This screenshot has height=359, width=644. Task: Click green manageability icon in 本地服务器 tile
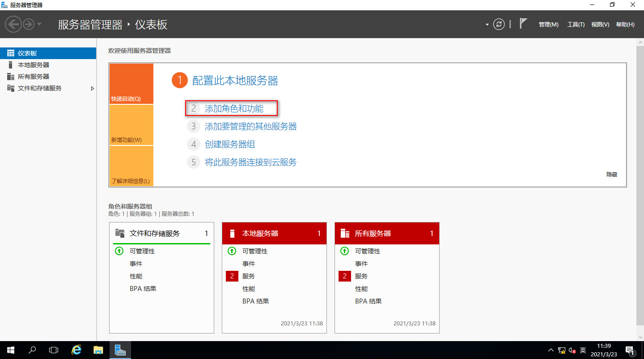(x=232, y=251)
